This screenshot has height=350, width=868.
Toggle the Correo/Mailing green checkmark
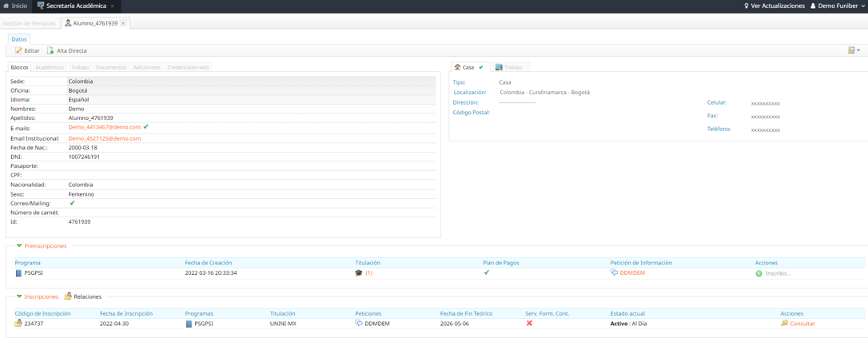pyautogui.click(x=72, y=203)
